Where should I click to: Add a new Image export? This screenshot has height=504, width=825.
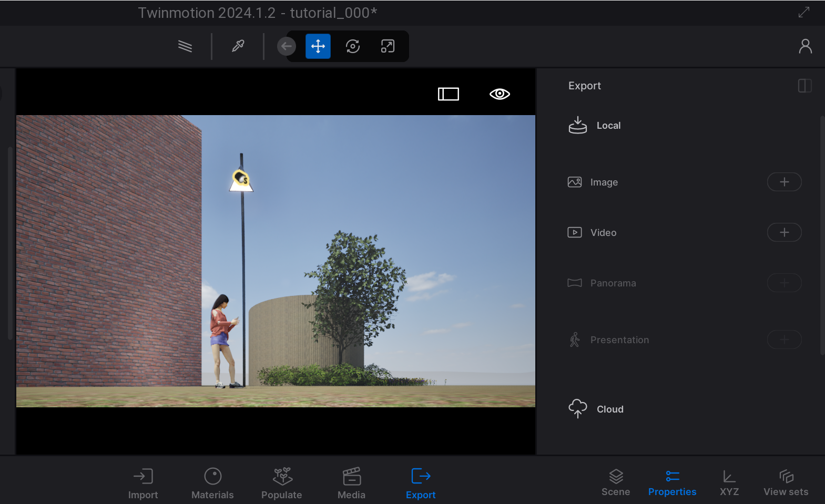pyautogui.click(x=784, y=182)
